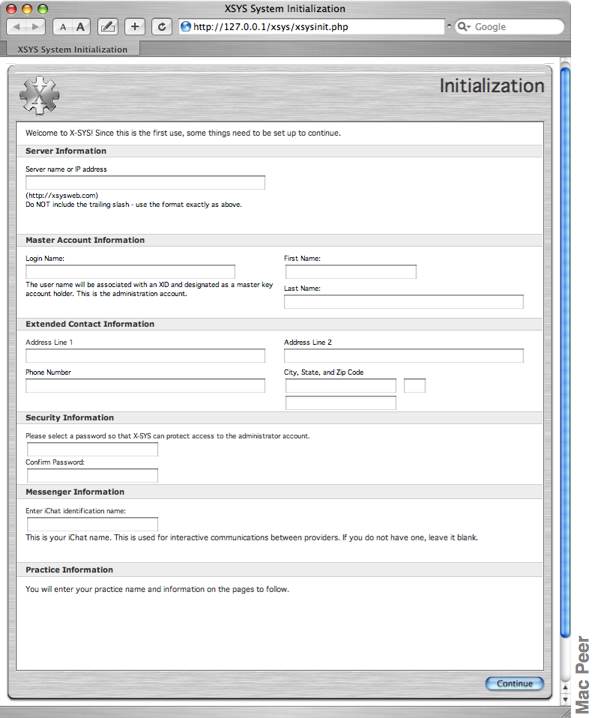Screen dimensions: 593x718
Task: Click the address bar URL field
Action: coord(311,27)
